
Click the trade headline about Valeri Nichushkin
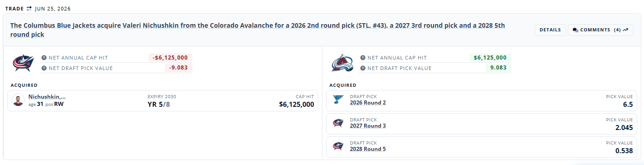pos(258,30)
